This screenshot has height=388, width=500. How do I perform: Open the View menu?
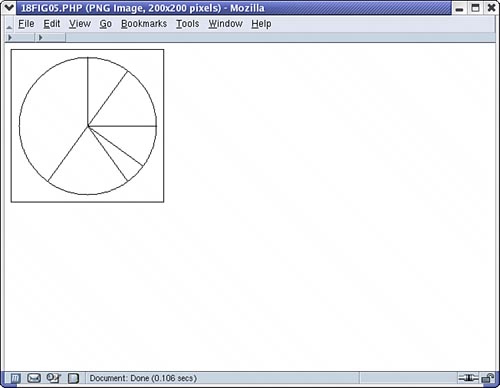tap(80, 24)
